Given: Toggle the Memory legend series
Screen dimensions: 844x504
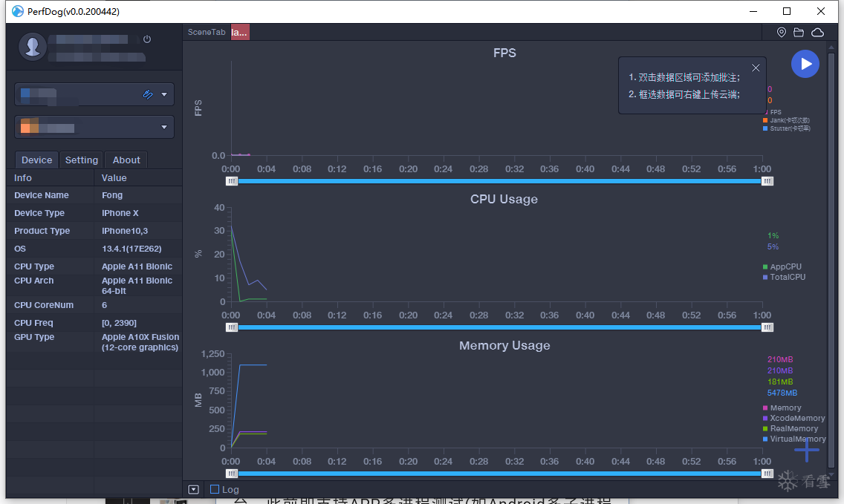Looking at the screenshot, I should pyautogui.click(x=782, y=408).
